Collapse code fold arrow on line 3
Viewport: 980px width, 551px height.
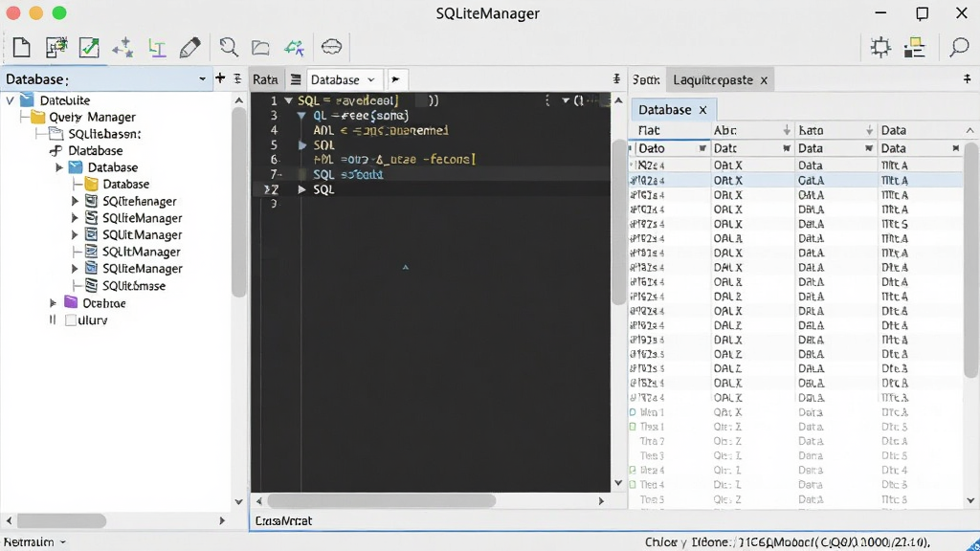(x=301, y=116)
